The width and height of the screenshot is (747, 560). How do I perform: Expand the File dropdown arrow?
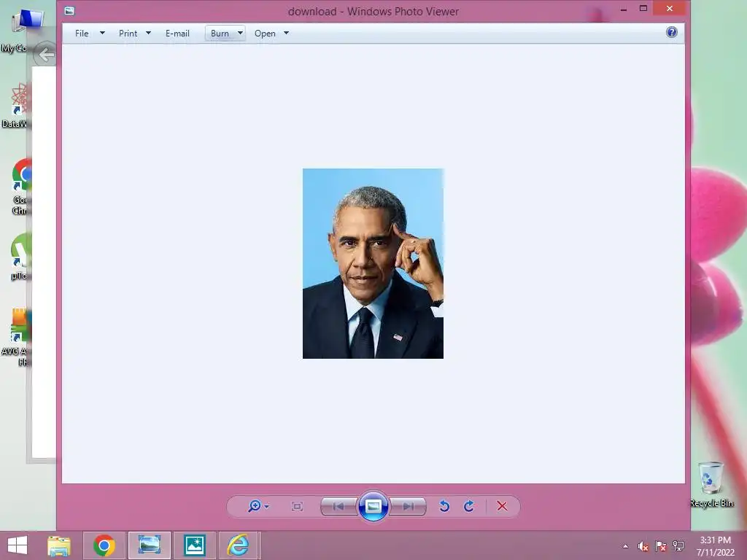(x=102, y=33)
